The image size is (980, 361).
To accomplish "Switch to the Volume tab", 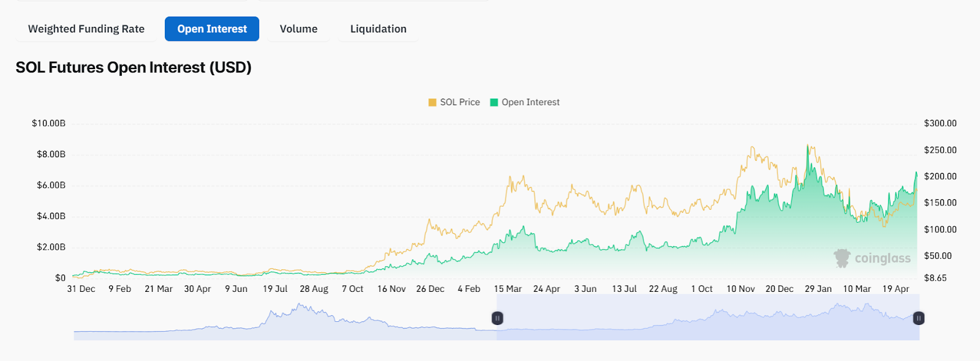I will (x=299, y=29).
